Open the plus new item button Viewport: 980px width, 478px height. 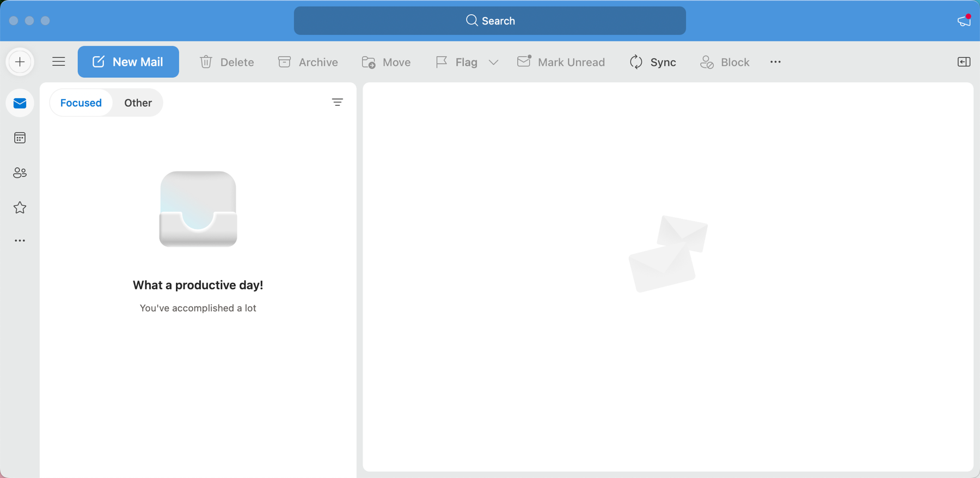[20, 62]
